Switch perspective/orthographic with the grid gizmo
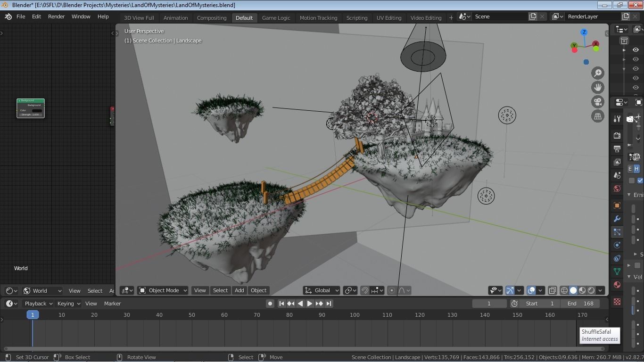This screenshot has width=644, height=362. point(598,116)
